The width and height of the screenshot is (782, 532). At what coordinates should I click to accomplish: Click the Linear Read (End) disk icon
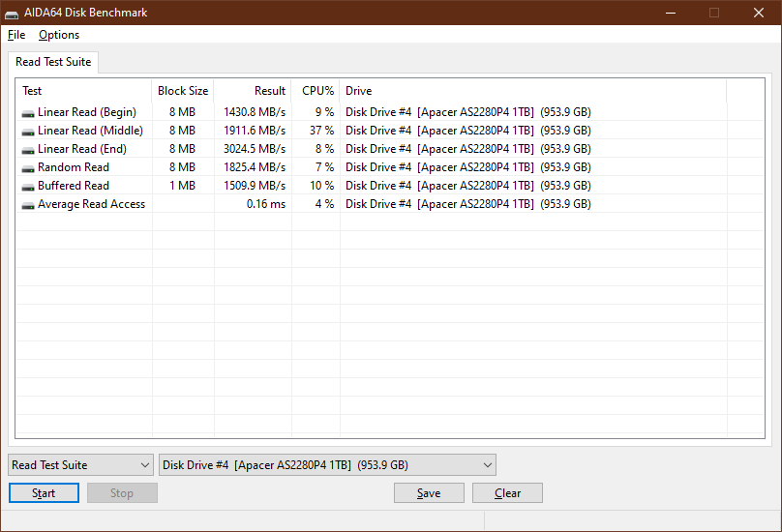[x=28, y=150]
